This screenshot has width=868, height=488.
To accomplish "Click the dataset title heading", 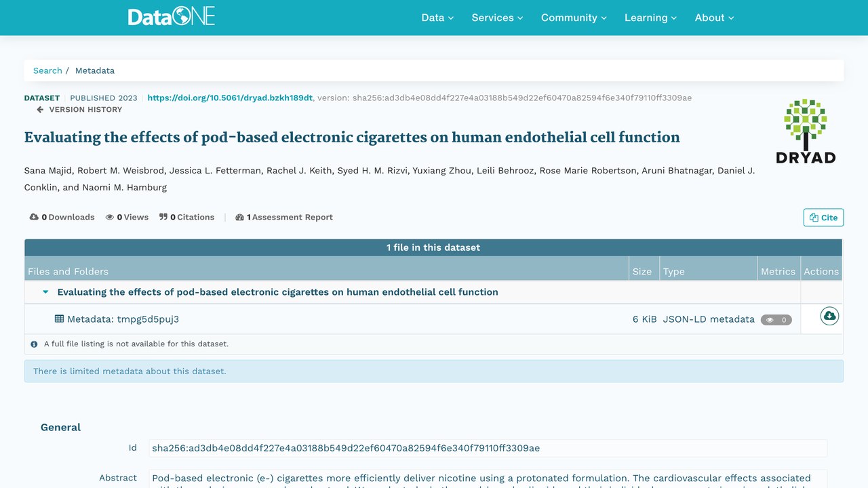I will click(x=352, y=138).
